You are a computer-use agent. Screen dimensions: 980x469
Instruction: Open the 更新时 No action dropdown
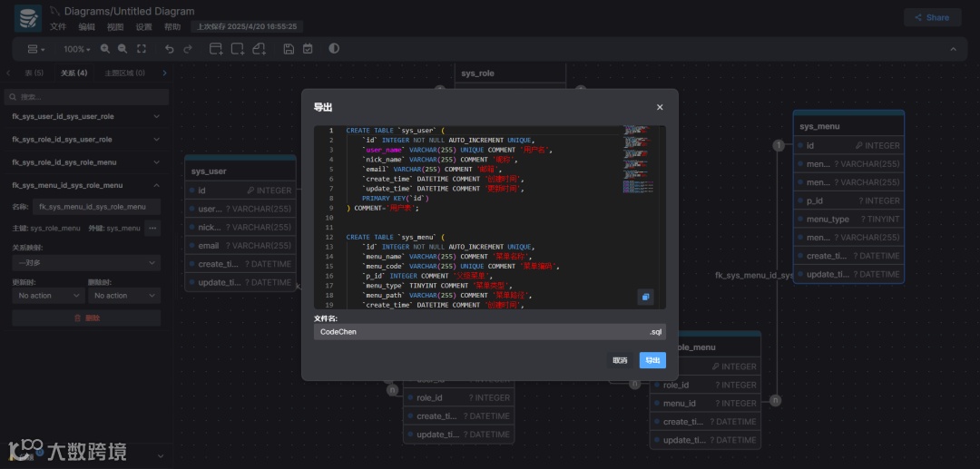(48, 296)
